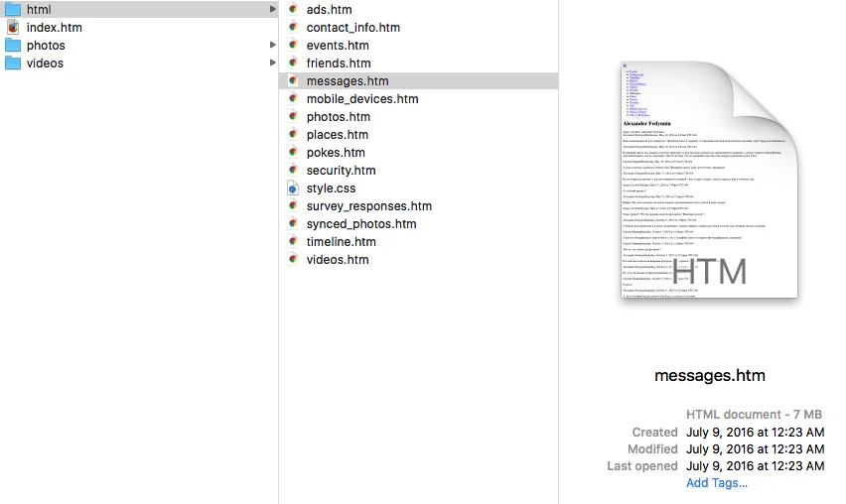
Task: Expand the html folder arrow
Action: click(x=273, y=10)
